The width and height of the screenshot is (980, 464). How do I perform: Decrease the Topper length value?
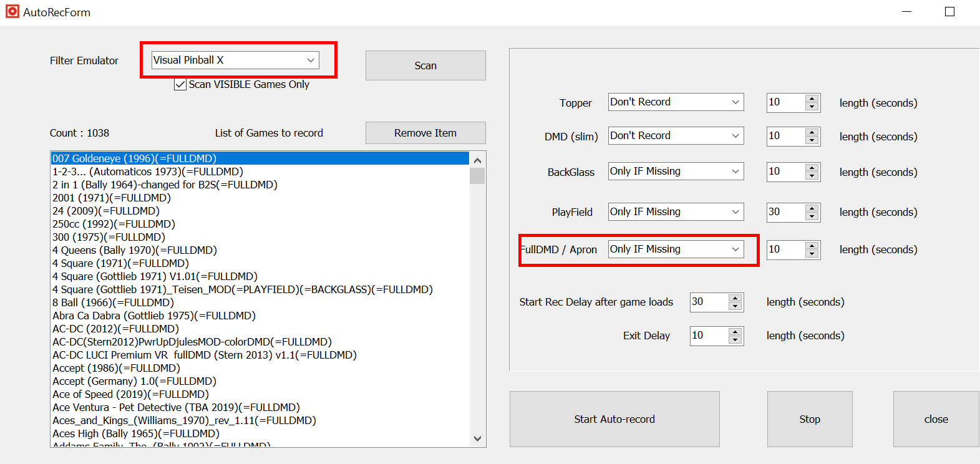click(x=812, y=107)
